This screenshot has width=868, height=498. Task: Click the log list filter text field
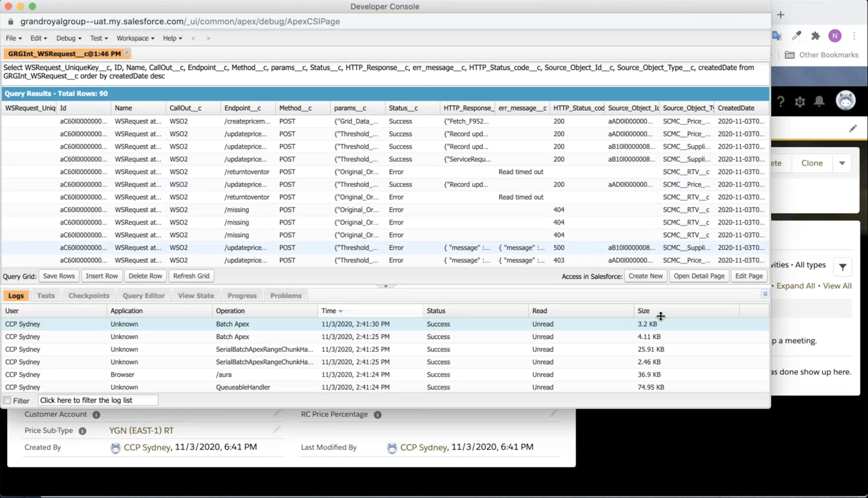(x=98, y=400)
